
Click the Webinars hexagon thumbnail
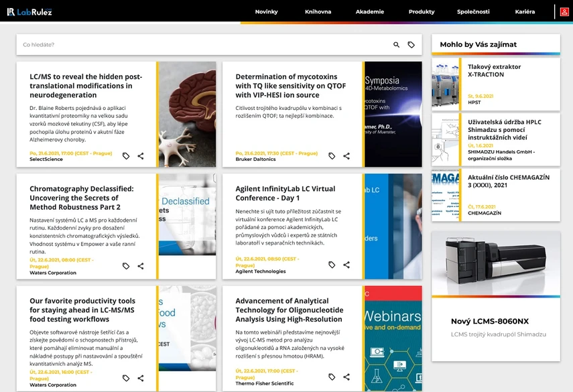point(393,338)
